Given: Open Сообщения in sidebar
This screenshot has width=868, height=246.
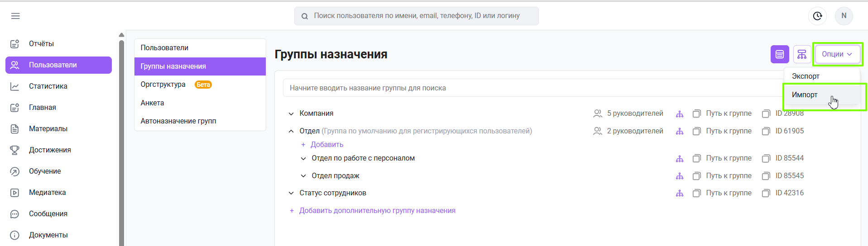Looking at the screenshot, I should pos(58,214).
